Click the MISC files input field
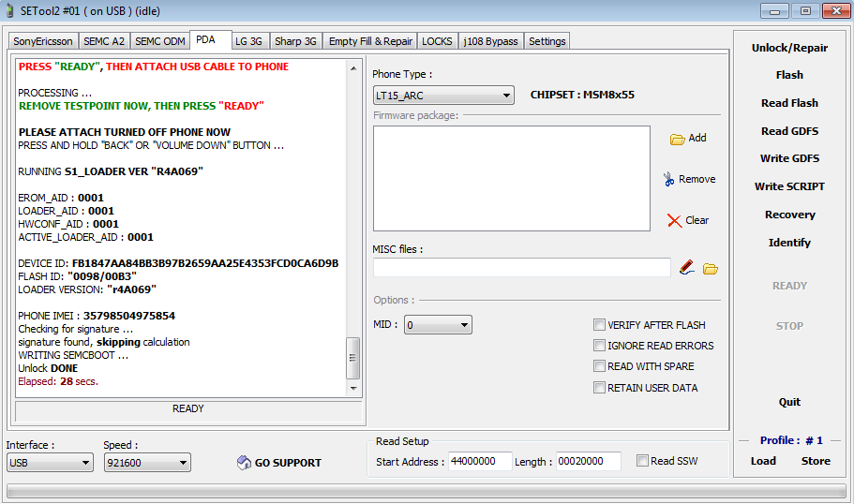The width and height of the screenshot is (854, 504). pos(522,267)
